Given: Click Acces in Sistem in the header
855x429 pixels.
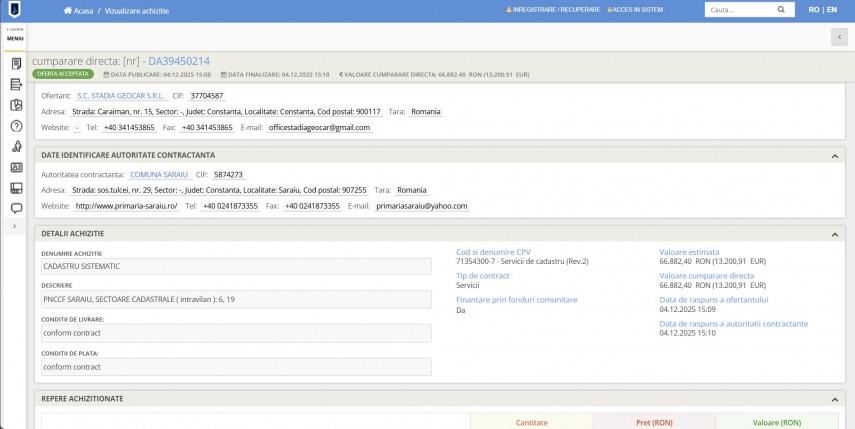Looking at the screenshot, I should [x=636, y=10].
